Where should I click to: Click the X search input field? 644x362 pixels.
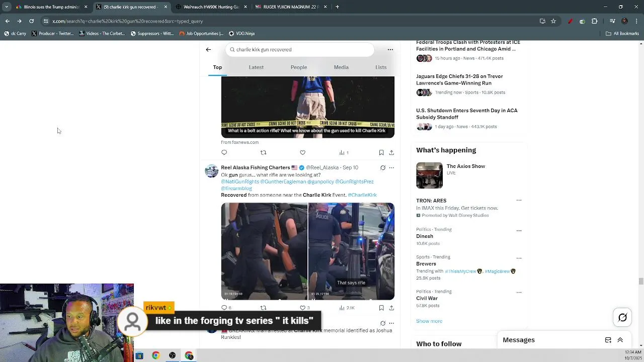click(x=300, y=49)
